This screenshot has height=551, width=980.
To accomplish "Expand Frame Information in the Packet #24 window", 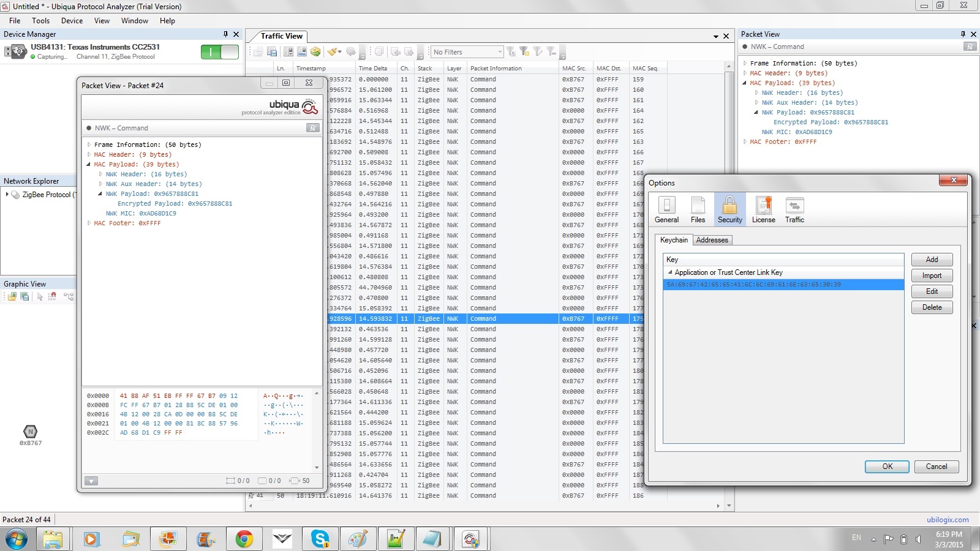I will tap(89, 145).
